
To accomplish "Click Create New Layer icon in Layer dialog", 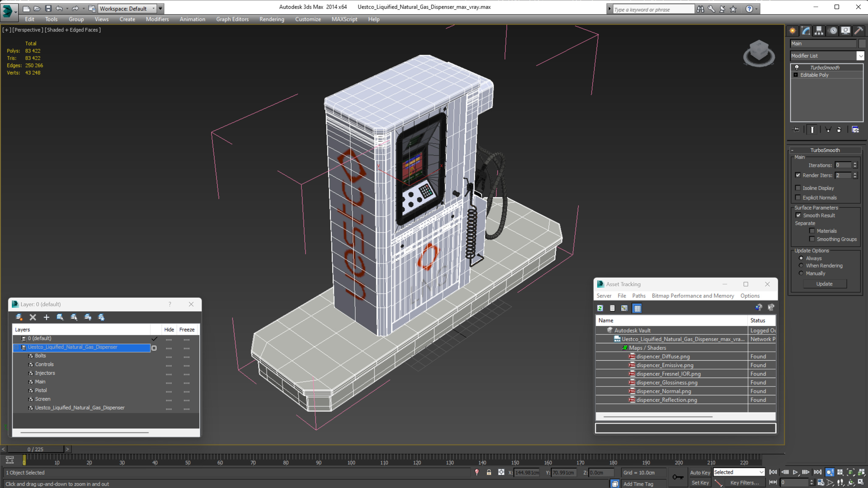I will 19,317.
